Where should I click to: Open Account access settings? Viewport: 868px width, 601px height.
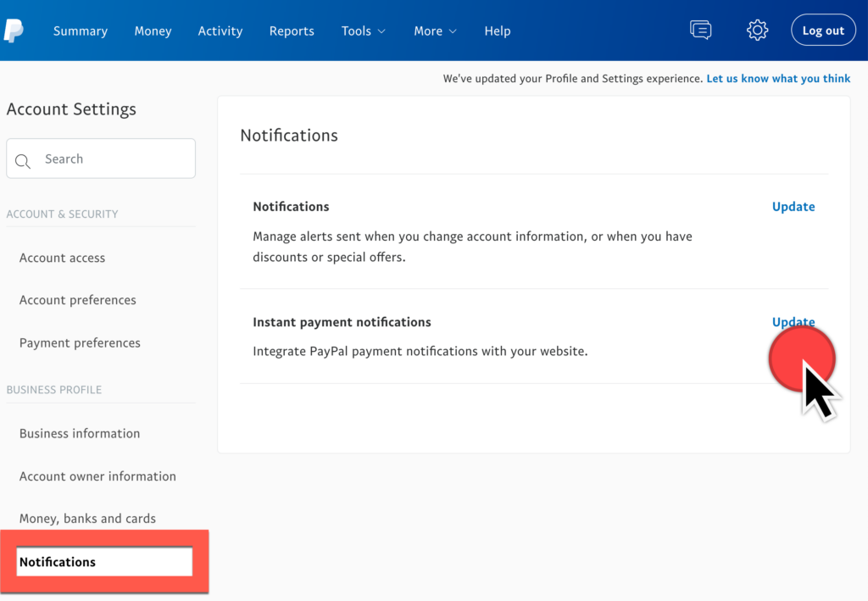[x=62, y=258]
